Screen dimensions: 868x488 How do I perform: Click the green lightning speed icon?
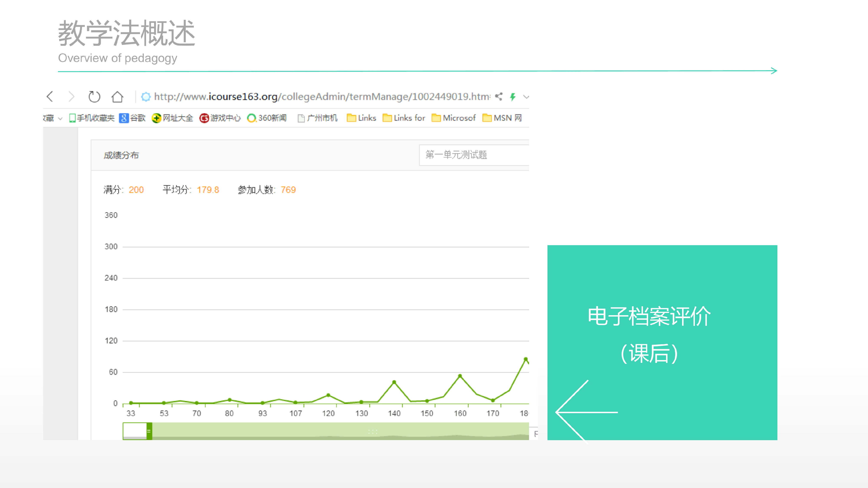(x=513, y=97)
